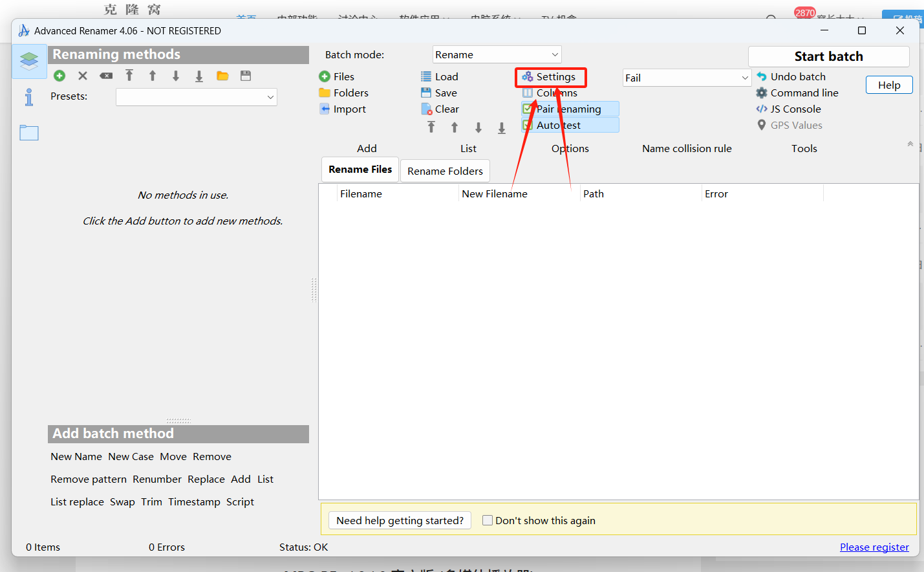
Task: Open the Presets dropdown
Action: (197, 97)
